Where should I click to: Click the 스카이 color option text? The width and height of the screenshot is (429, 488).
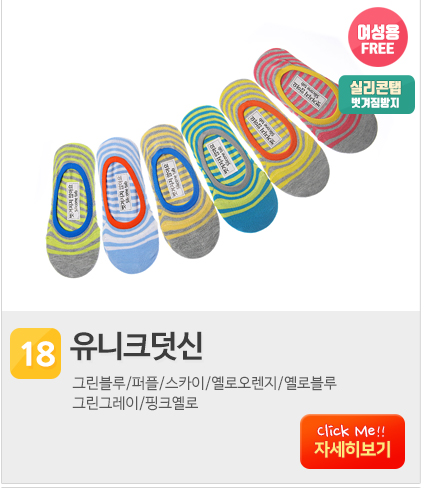183,383
